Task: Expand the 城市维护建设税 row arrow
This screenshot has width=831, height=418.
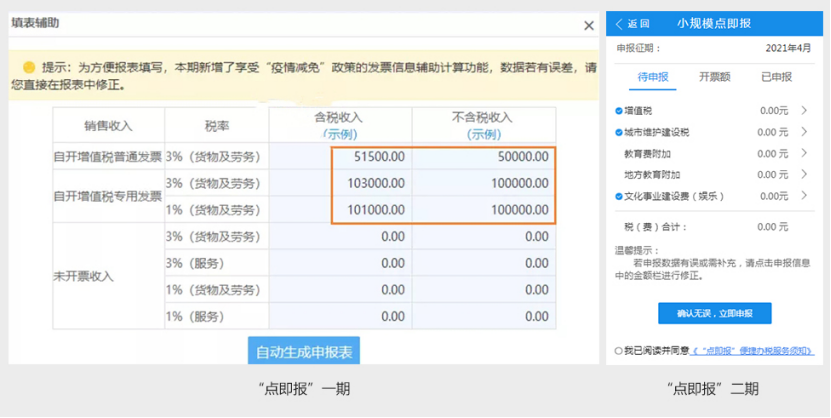Action: [x=804, y=132]
